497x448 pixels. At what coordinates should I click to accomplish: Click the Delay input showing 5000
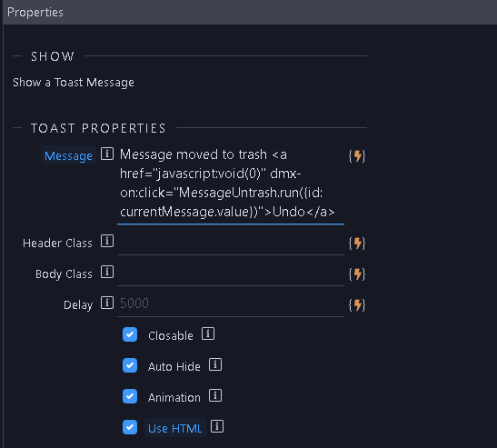(x=231, y=304)
